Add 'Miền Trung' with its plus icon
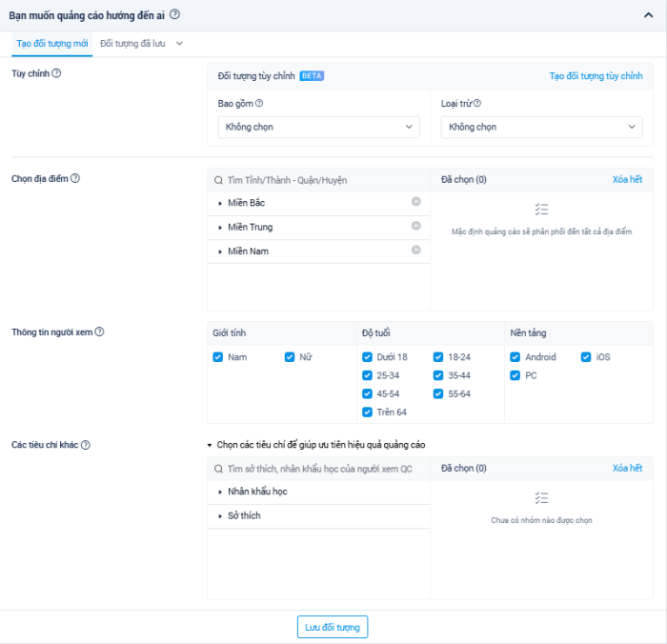Screen dimensions: 667x644 click(416, 226)
